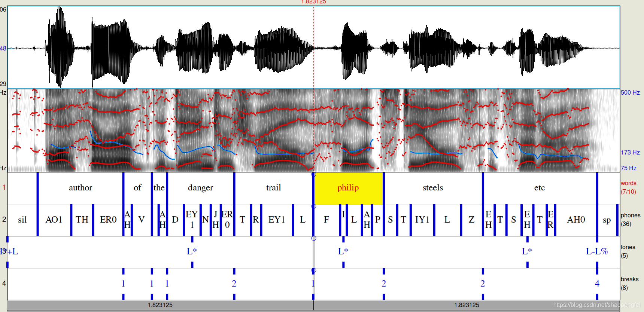Select the 'steels' word interval
The width and height of the screenshot is (644, 312).
433,188
